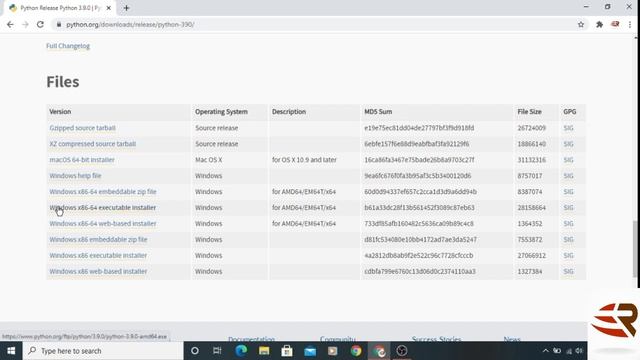Open the volume control in system tray
The image size is (640, 360).
pos(579,351)
